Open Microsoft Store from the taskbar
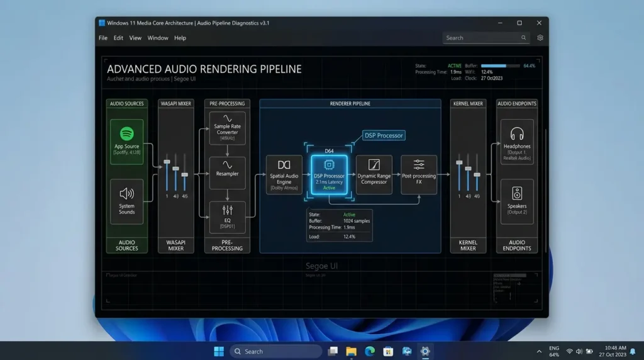Image resolution: width=644 pixels, height=360 pixels. pos(388,351)
